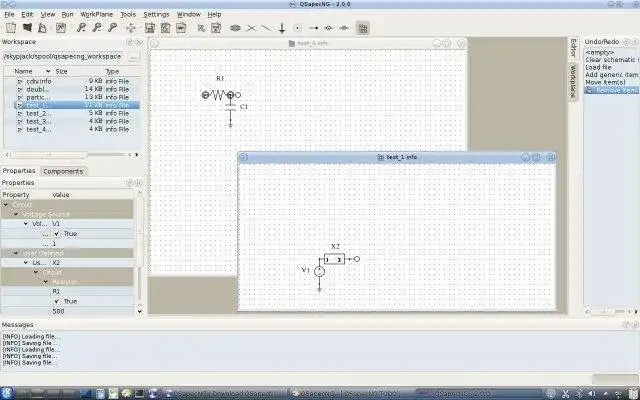The height and width of the screenshot is (400, 640).
Task: Click the workspace file list horizontal scrollbar
Action: click(72, 155)
